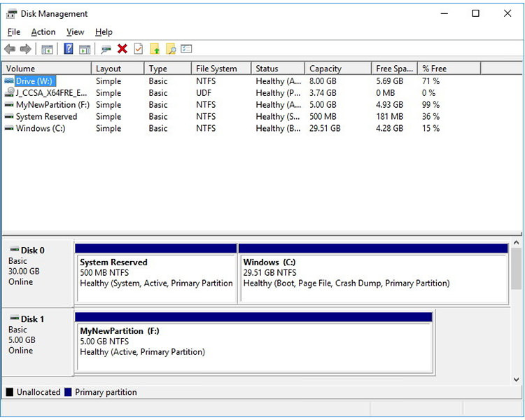
Task: Click the scroll-down arrow of the disk pane
Action: (x=517, y=379)
